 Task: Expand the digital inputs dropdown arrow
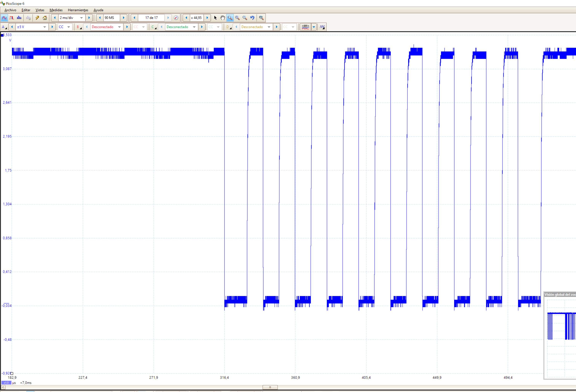click(x=314, y=27)
